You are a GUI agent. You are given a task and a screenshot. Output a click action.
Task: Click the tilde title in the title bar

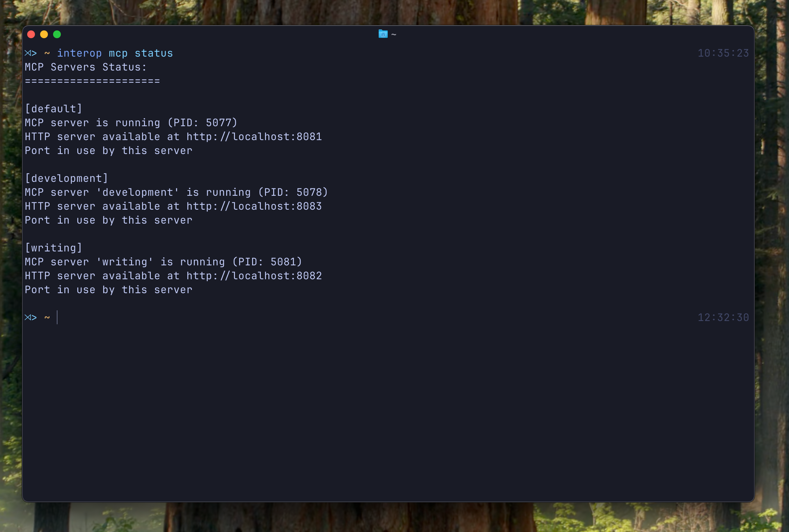pos(394,34)
